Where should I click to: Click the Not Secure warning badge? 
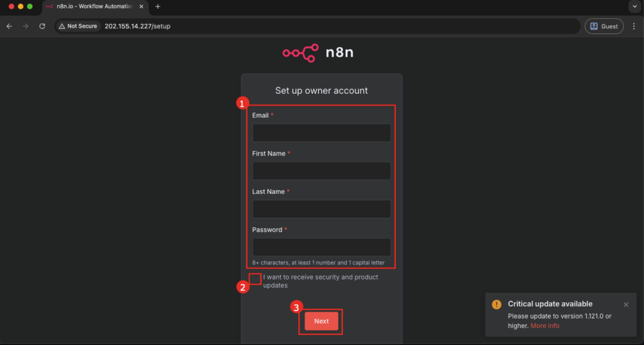click(79, 26)
